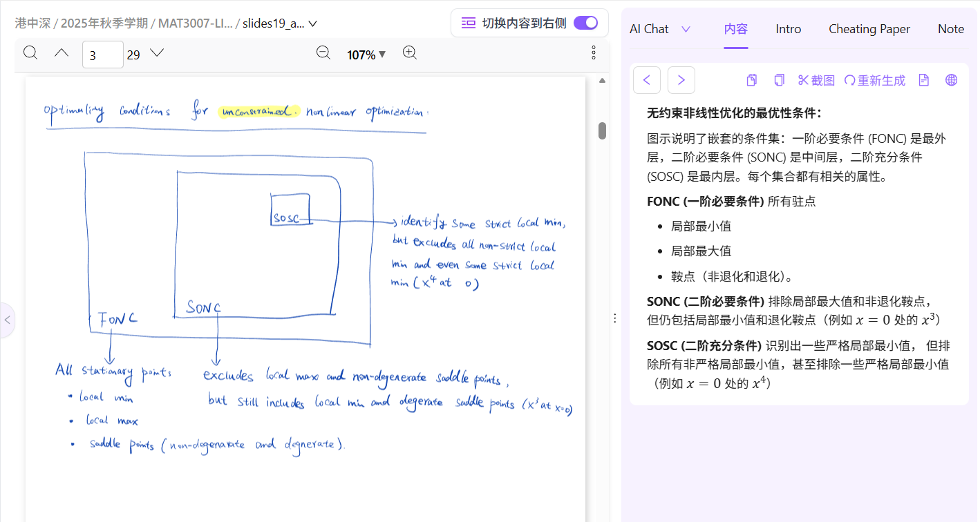Toggle the 切换内容到右侧 switch
Image resolution: width=980 pixels, height=522 pixels.
(585, 23)
